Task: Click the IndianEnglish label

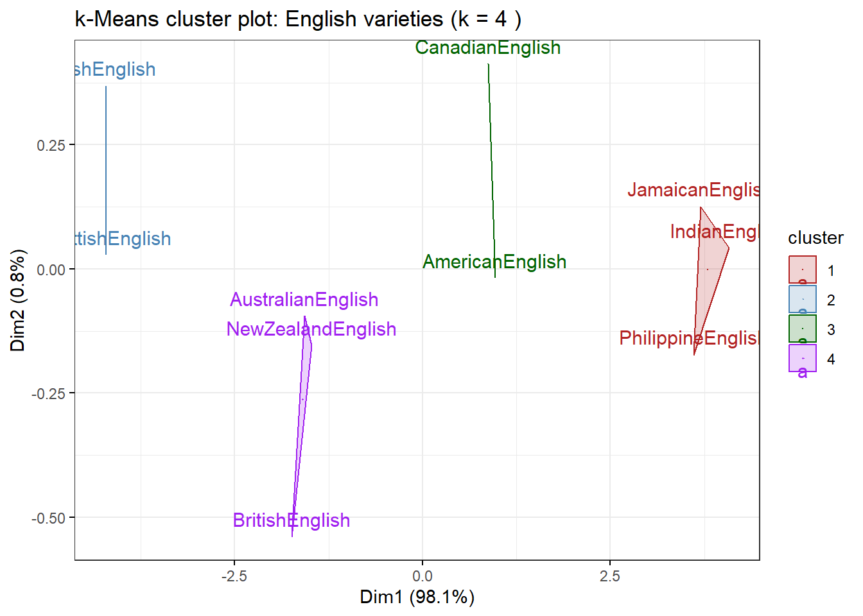Action: tap(714, 232)
